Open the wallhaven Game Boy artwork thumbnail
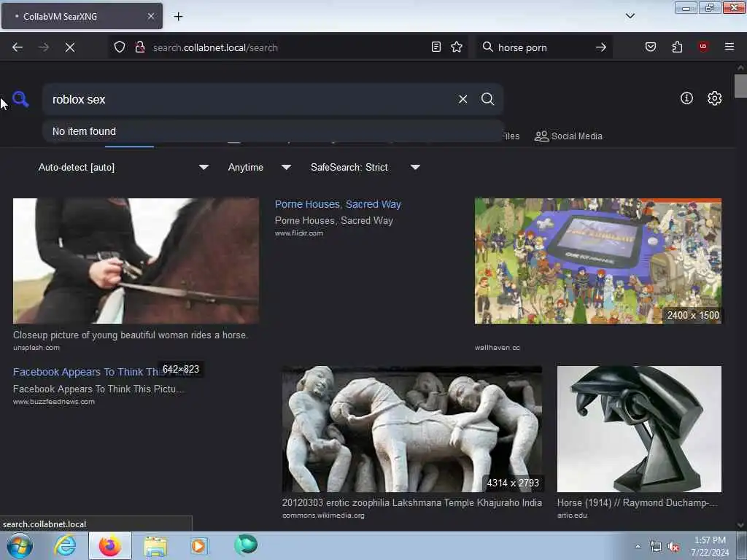 coord(598,261)
